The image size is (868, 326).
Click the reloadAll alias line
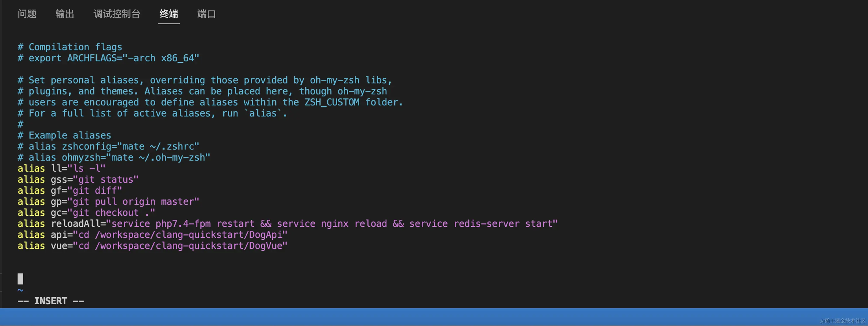click(x=287, y=224)
